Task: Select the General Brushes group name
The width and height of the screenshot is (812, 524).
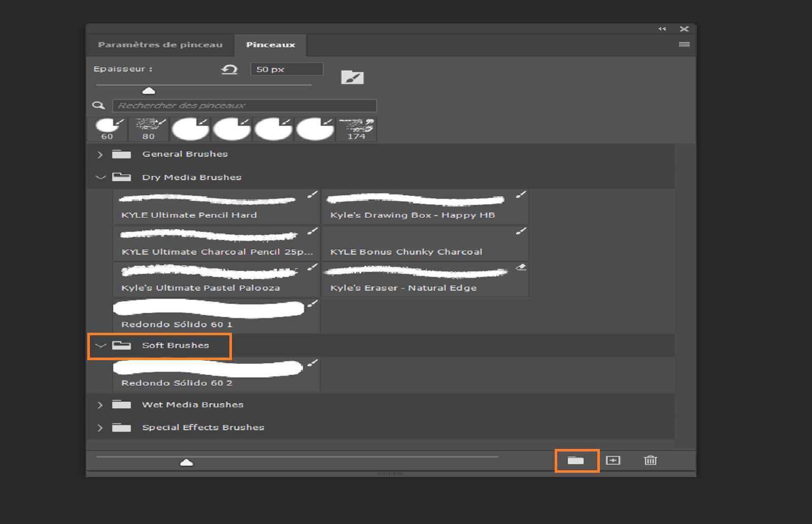Action: tap(185, 154)
